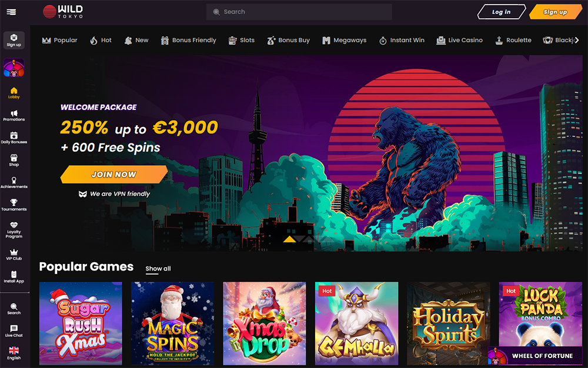The height and width of the screenshot is (368, 588).
Task: Open the hamburger menu icon
Action: [11, 12]
